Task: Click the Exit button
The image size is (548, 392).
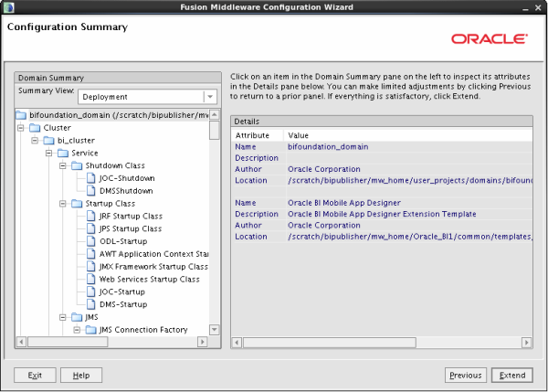Action: point(35,376)
